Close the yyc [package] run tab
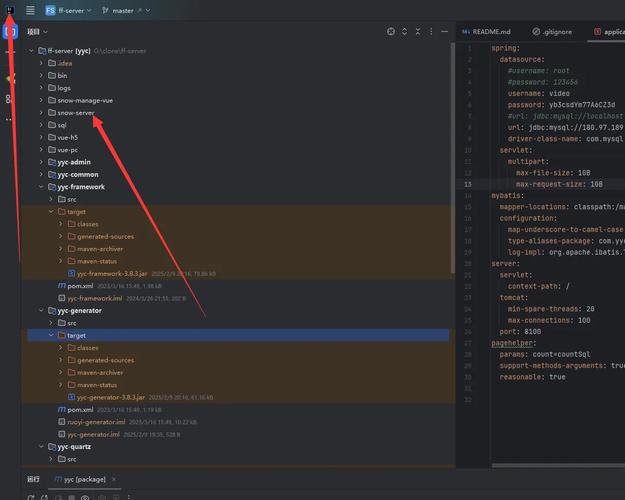 click(x=112, y=480)
